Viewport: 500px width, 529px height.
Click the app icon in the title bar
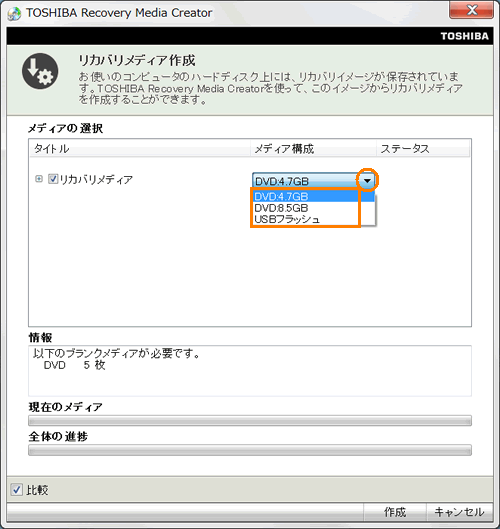pyautogui.click(x=14, y=13)
